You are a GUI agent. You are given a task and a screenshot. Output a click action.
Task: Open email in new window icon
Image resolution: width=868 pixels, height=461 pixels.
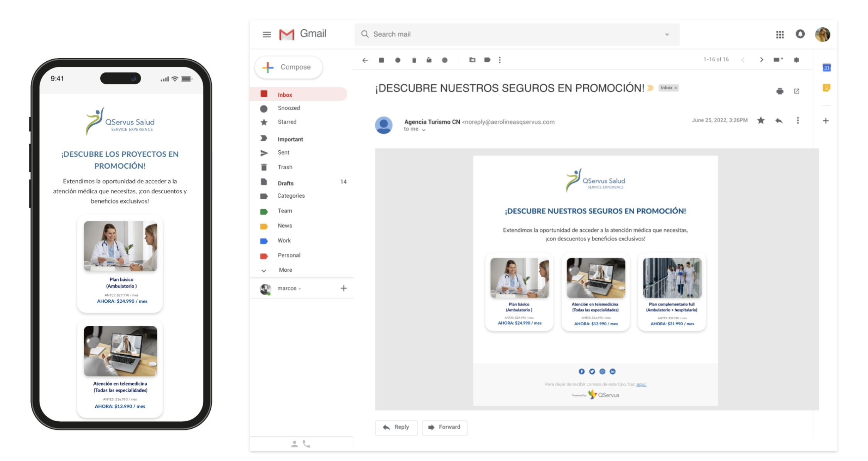[x=797, y=91]
